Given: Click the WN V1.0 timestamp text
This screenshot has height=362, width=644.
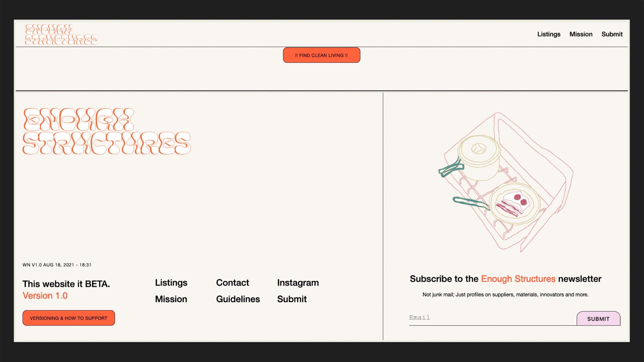Looking at the screenshot, I should 57,265.
